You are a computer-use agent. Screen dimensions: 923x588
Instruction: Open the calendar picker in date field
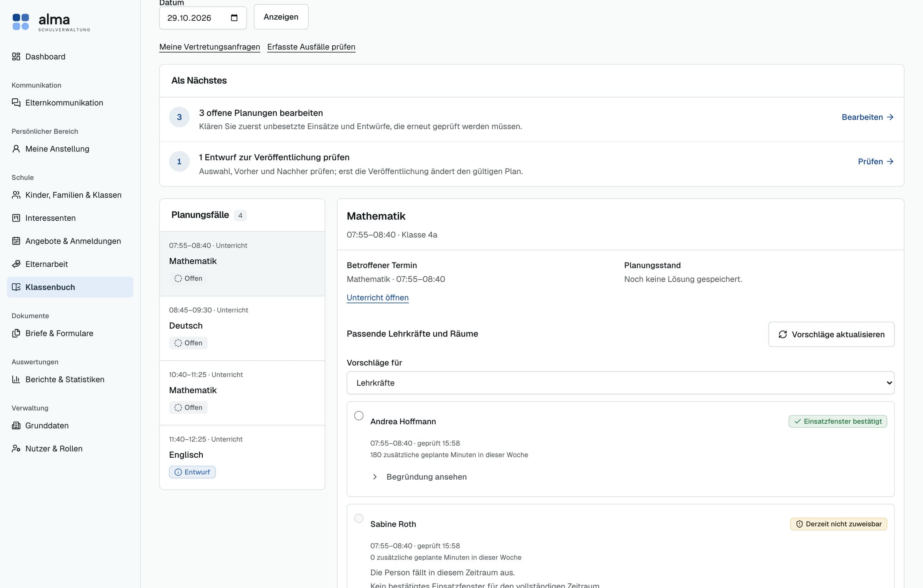tap(234, 18)
